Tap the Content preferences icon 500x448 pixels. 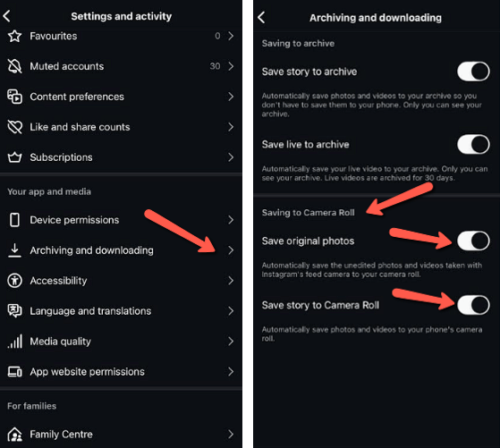click(14, 97)
